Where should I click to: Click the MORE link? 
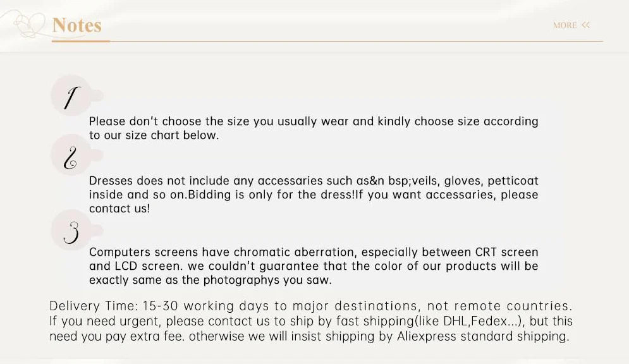(x=565, y=25)
